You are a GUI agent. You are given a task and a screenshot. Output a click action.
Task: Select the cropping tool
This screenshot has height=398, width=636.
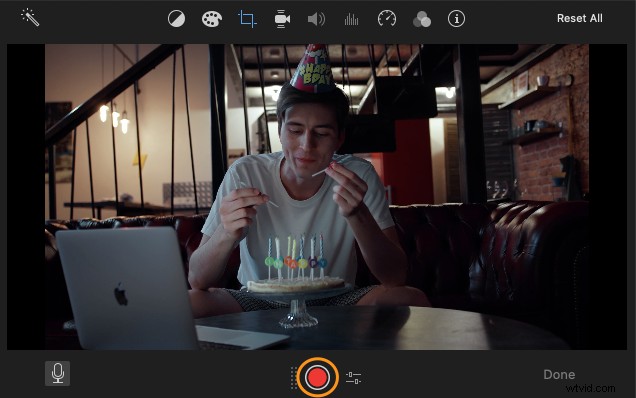pos(247,19)
